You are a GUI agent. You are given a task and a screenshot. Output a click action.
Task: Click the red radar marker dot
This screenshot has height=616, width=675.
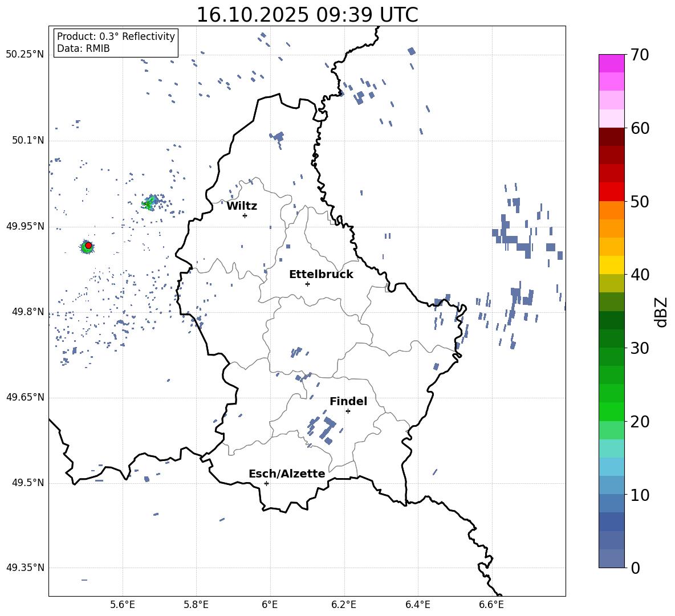pos(88,246)
